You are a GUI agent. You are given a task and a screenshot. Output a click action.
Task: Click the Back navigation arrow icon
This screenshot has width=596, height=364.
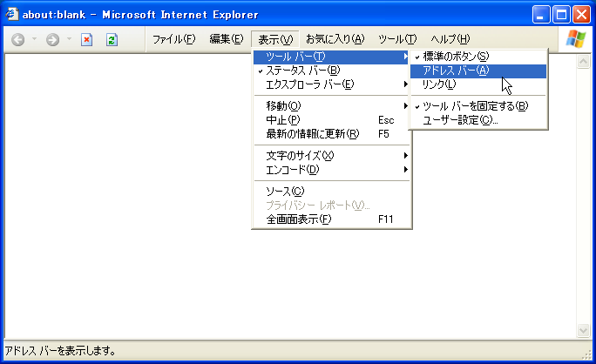[x=18, y=39]
